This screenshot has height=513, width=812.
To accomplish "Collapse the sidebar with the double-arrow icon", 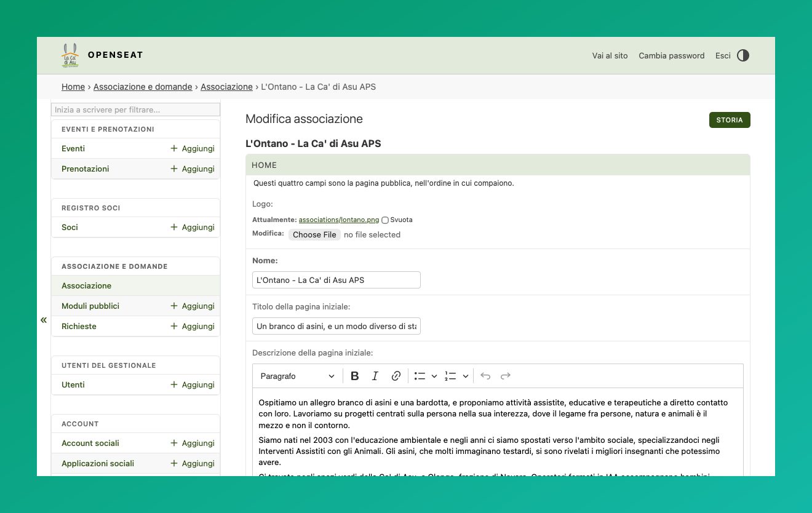I will click(44, 320).
